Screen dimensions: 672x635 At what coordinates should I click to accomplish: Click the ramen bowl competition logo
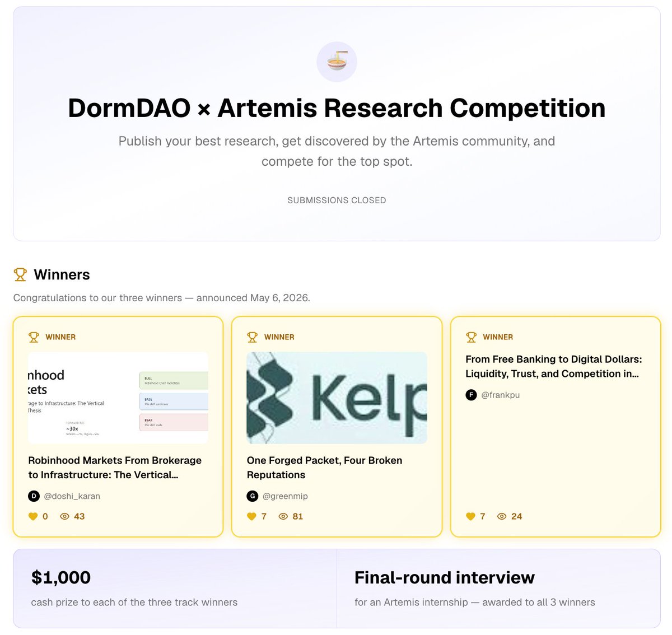(x=337, y=62)
